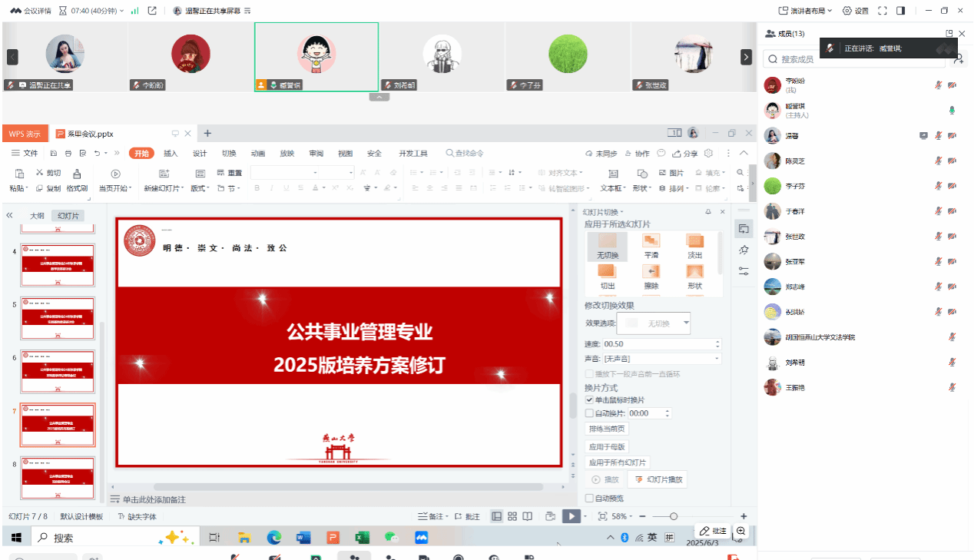Screen dimensions: 974x560
Task: Click the 应用于所有幻灯片 button
Action: click(x=618, y=462)
